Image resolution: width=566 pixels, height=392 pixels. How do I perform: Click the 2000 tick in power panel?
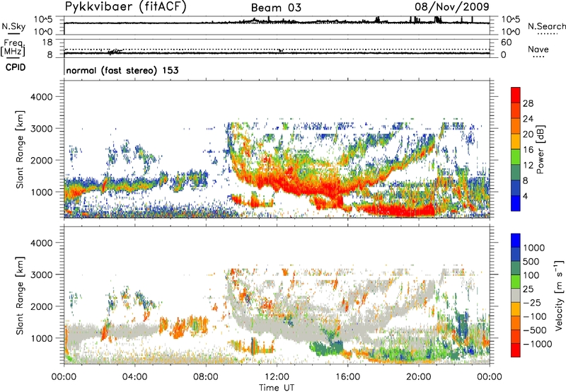coord(41,160)
